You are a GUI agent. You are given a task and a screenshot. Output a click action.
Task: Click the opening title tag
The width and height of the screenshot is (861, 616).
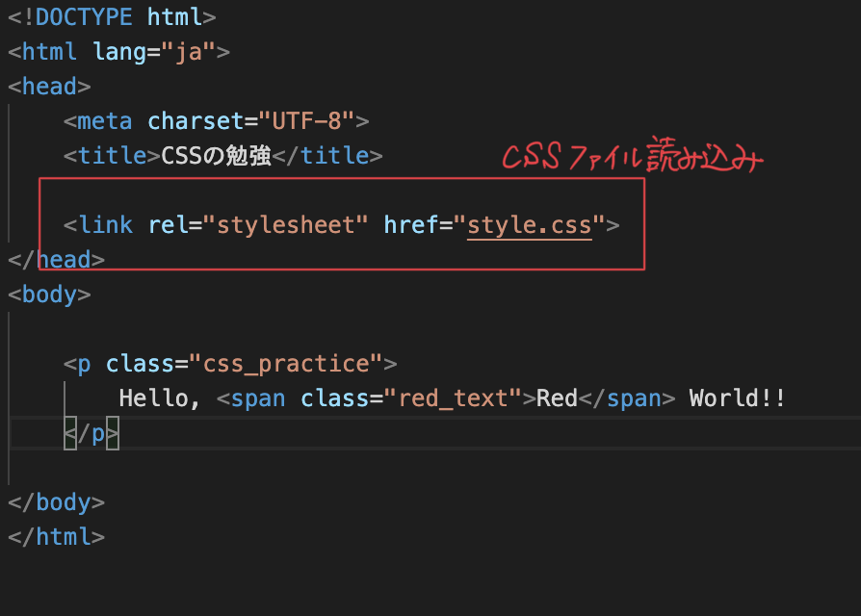click(112, 156)
